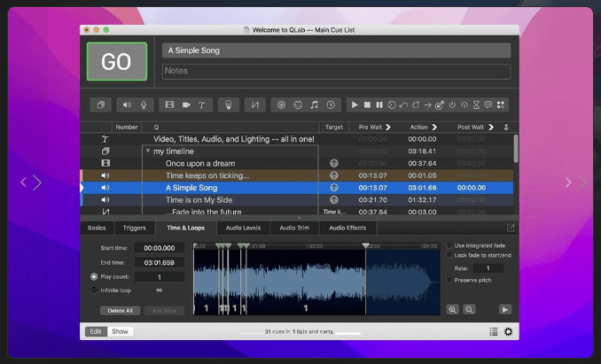Viewport: 601px width, 364px height.
Task: Select the Time & Loops tab
Action: pos(186,228)
